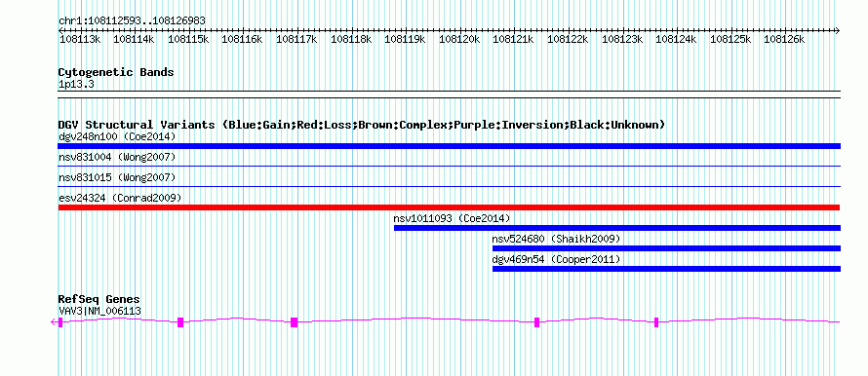This screenshot has width=868, height=376.
Task: Click the 108118k ruler tick label
Action: [351, 39]
